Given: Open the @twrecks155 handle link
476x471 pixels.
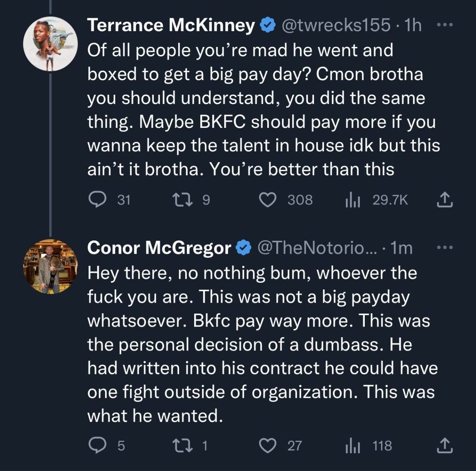Looking at the screenshot, I should (x=336, y=25).
